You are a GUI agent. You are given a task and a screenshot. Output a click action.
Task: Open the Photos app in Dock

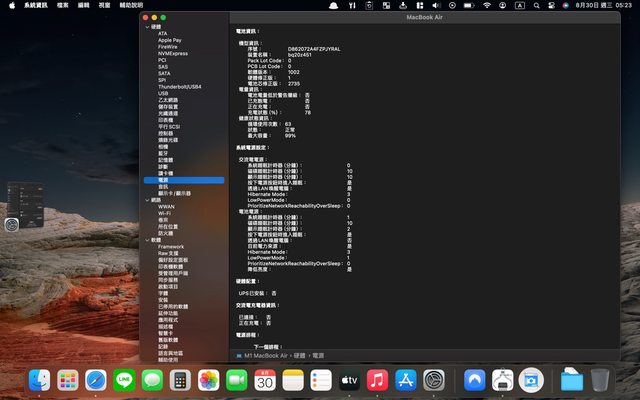click(209, 380)
